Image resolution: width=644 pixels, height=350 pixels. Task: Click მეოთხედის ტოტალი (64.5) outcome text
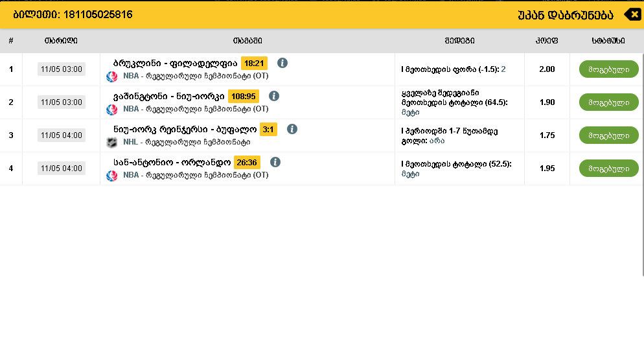[x=455, y=102]
